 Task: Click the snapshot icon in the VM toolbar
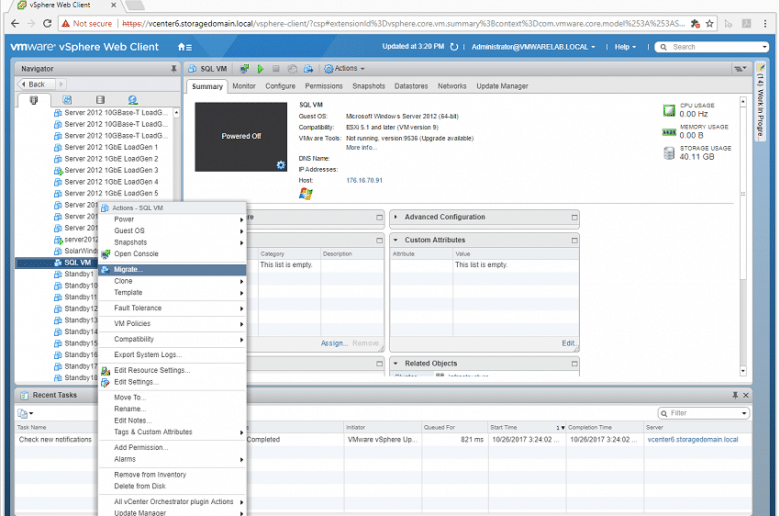pos(292,69)
